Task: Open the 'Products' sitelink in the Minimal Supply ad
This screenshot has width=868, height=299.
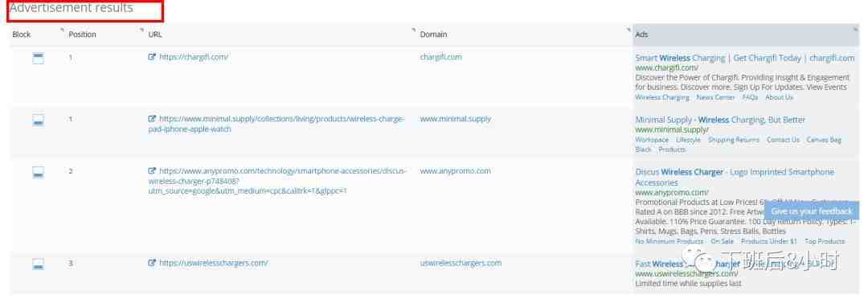Action: point(672,149)
